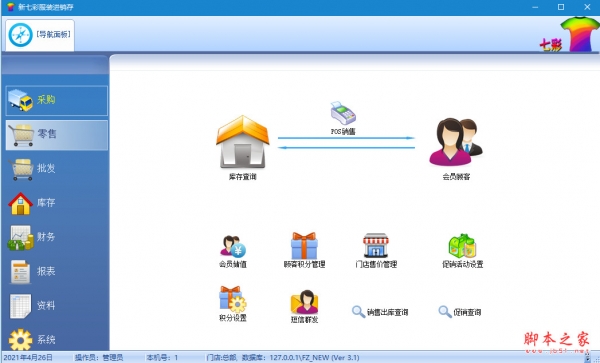
Task: Select 批发 in the sidebar
Action: 57,169
